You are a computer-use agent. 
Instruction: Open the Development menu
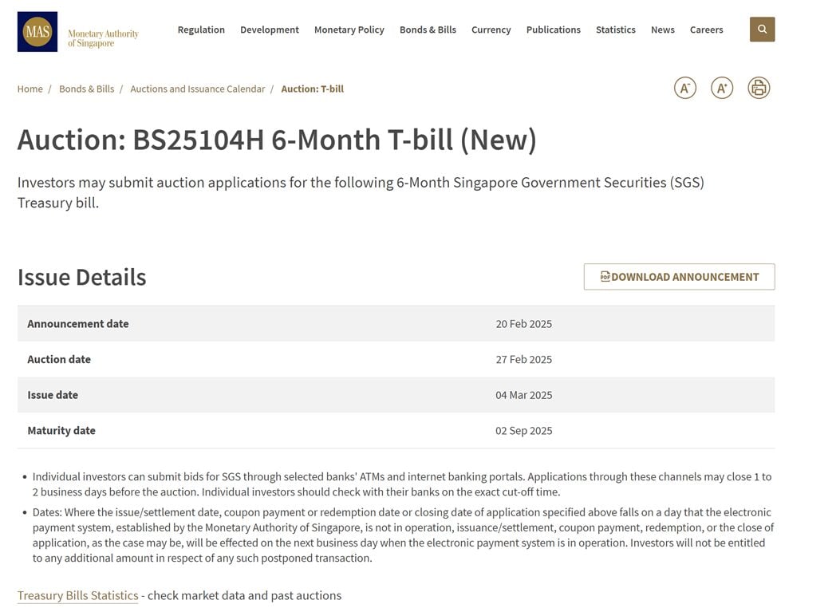point(270,30)
